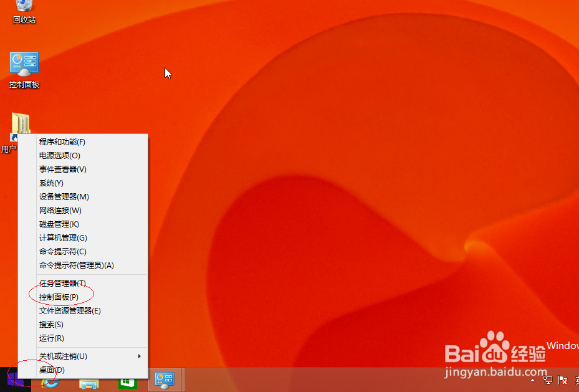The height and width of the screenshot is (392, 579).
Task: Choose 系统(Y) in the context menu
Action: (83, 183)
